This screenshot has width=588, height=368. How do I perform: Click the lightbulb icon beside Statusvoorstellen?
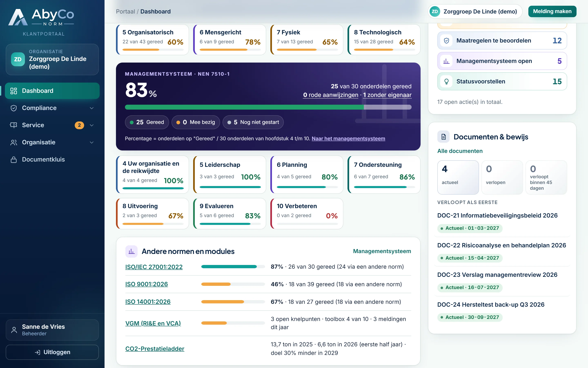pyautogui.click(x=446, y=82)
